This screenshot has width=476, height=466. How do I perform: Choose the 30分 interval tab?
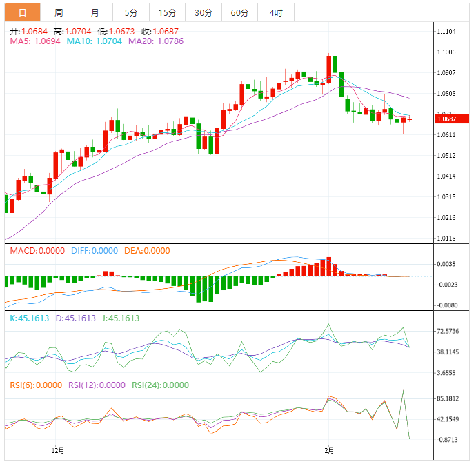tap(204, 12)
